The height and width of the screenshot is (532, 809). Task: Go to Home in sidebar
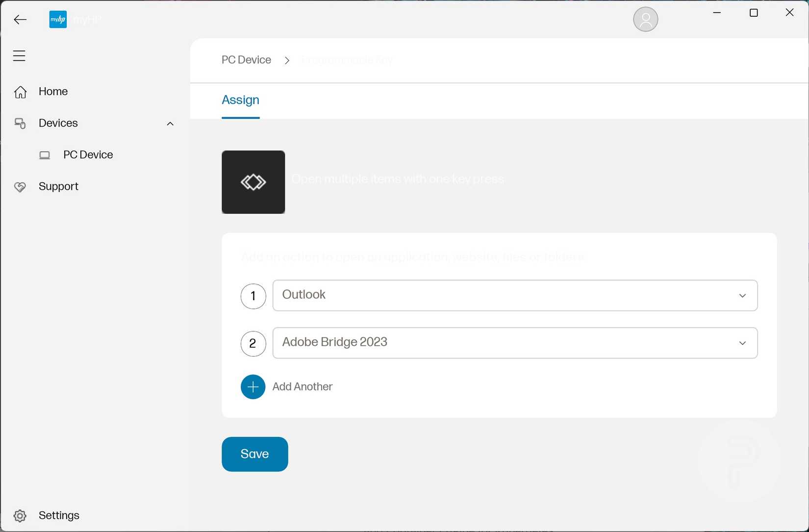point(53,91)
